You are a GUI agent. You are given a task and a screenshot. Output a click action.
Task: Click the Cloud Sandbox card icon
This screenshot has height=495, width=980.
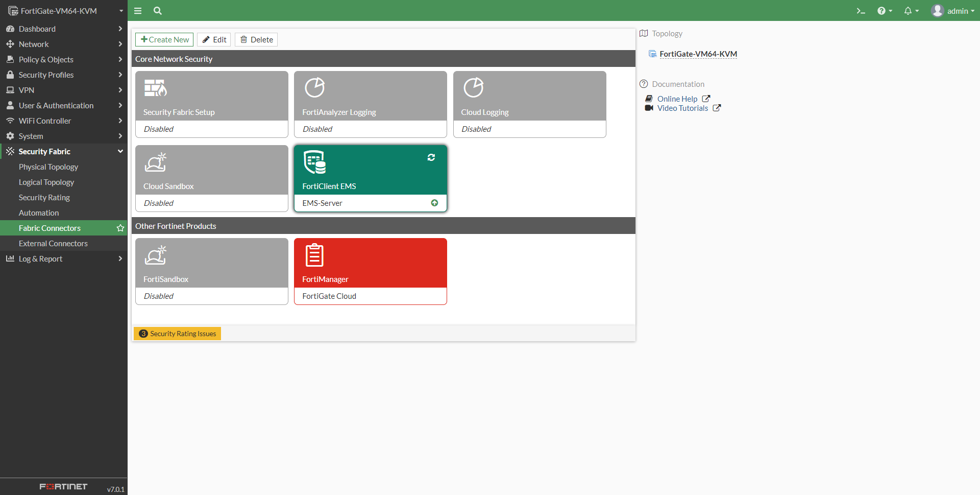[x=156, y=162]
